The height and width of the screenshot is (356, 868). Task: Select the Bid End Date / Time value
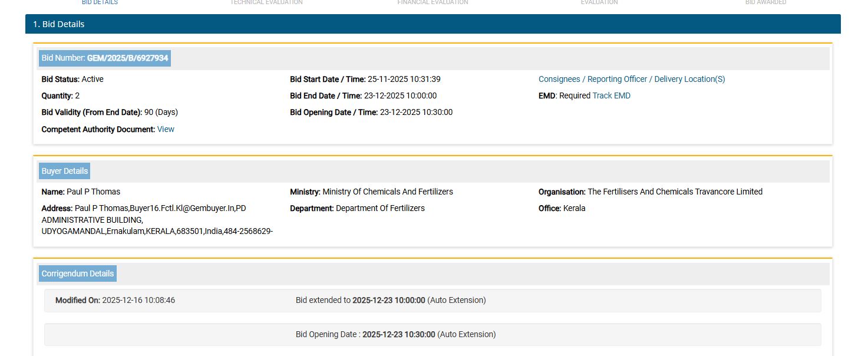[x=400, y=95]
